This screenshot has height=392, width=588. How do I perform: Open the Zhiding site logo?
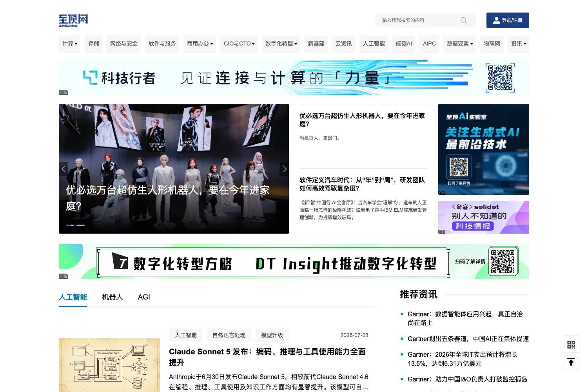(73, 20)
